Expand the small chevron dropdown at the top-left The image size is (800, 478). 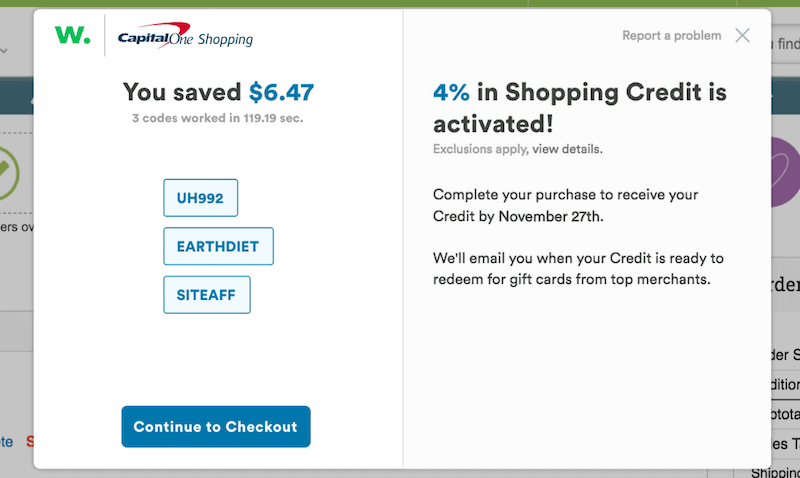point(5,49)
